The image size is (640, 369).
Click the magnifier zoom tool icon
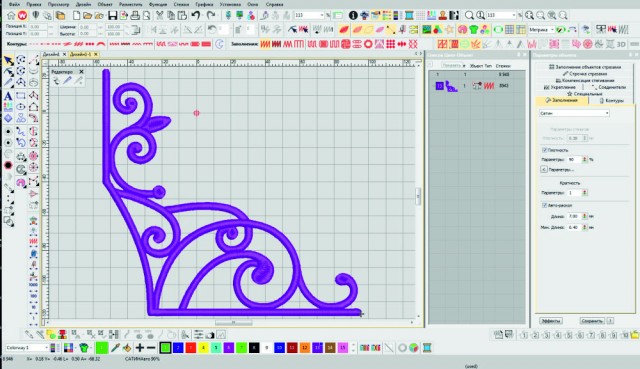tap(469, 16)
